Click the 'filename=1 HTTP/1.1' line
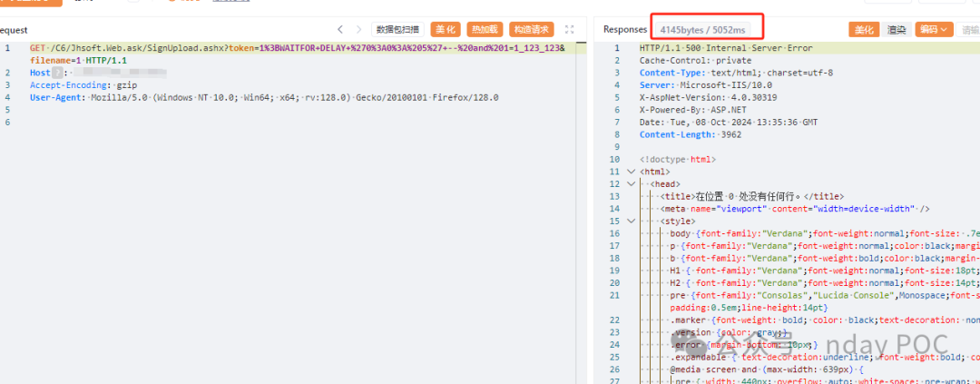This screenshot has height=384, width=980. [78, 61]
